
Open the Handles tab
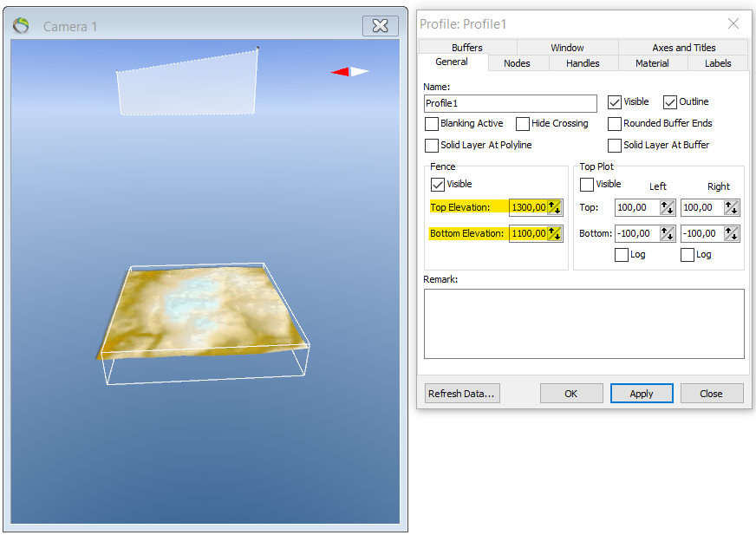tap(583, 63)
